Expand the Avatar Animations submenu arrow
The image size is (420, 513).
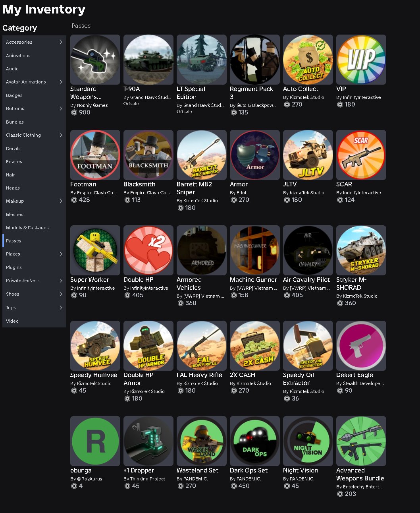61,82
